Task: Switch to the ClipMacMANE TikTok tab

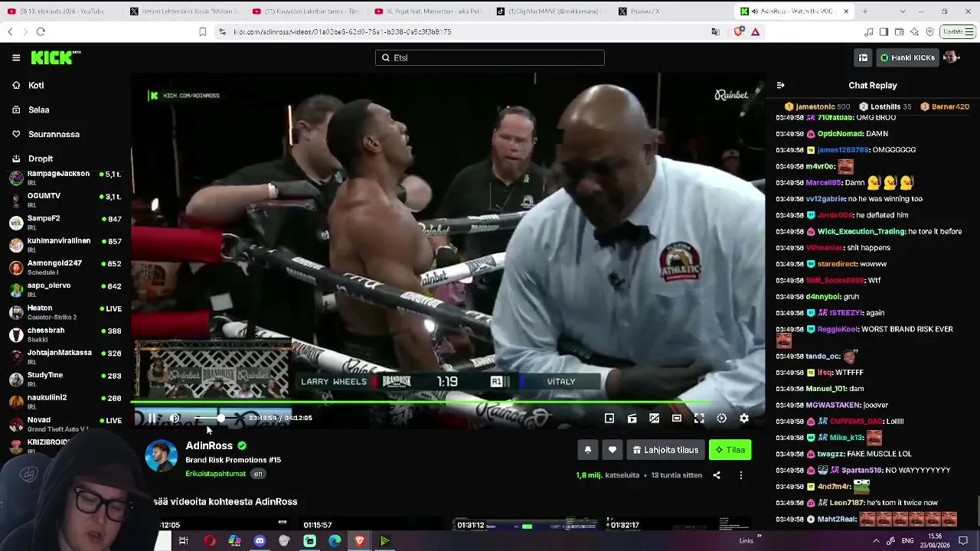Action: pyautogui.click(x=551, y=11)
